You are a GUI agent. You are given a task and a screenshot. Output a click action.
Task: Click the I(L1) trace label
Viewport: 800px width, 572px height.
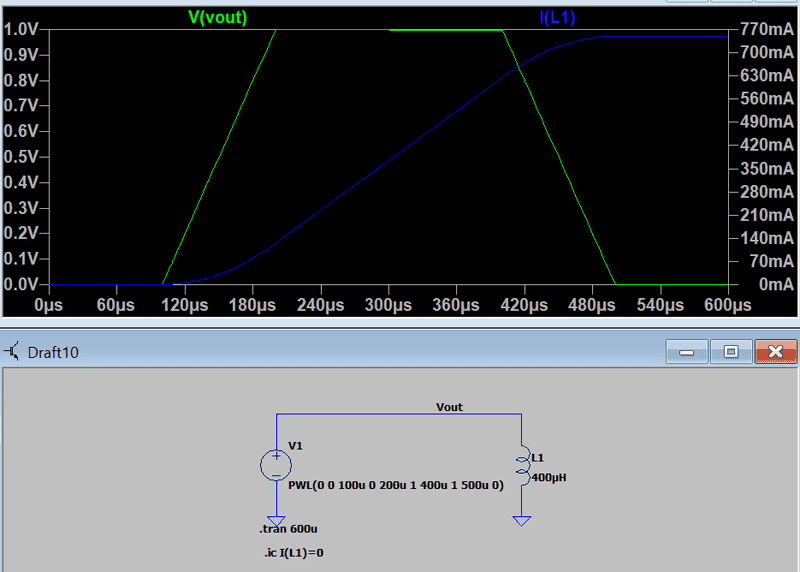[x=555, y=17]
